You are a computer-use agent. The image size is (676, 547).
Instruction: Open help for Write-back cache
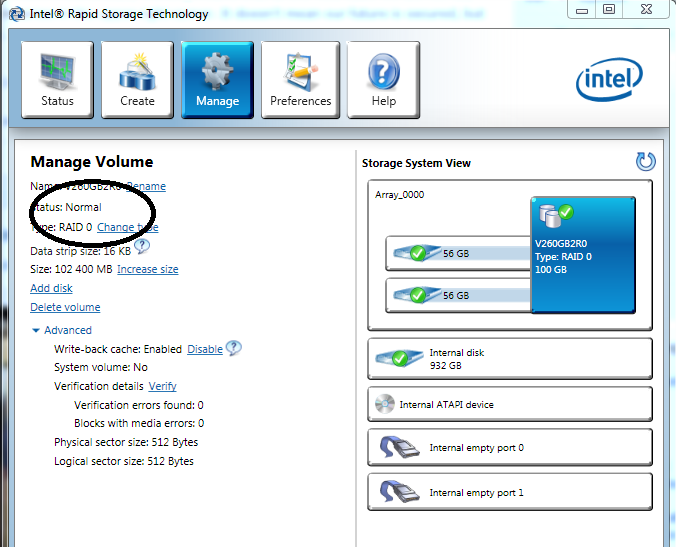coord(234,348)
